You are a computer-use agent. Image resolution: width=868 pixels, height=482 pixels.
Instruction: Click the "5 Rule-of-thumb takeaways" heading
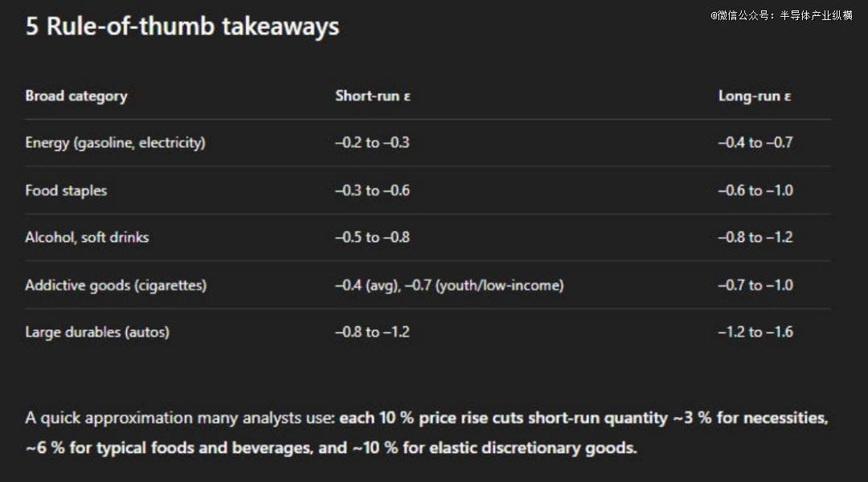(182, 27)
